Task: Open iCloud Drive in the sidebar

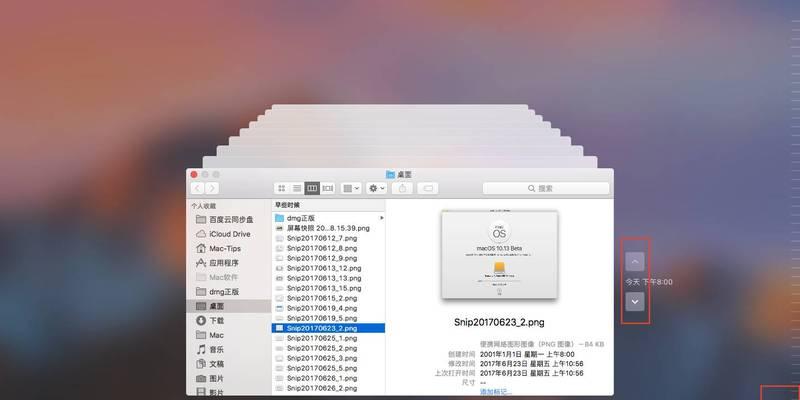Action: pyautogui.click(x=229, y=234)
